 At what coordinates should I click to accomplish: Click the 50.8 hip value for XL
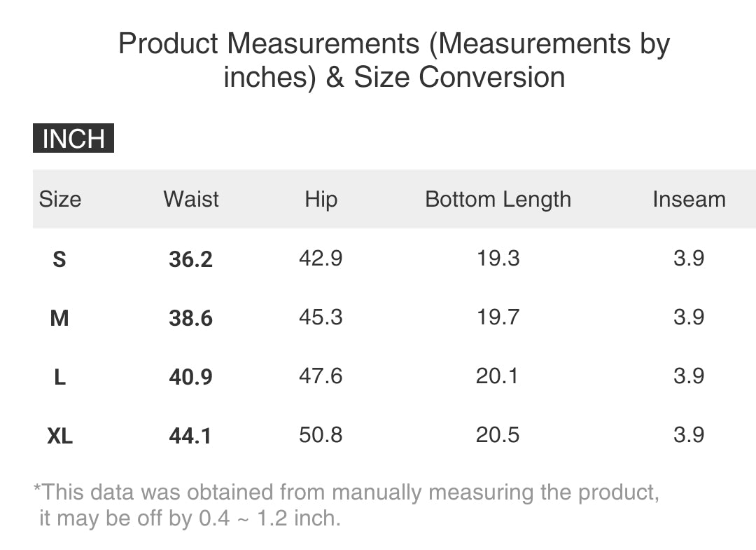tap(321, 435)
